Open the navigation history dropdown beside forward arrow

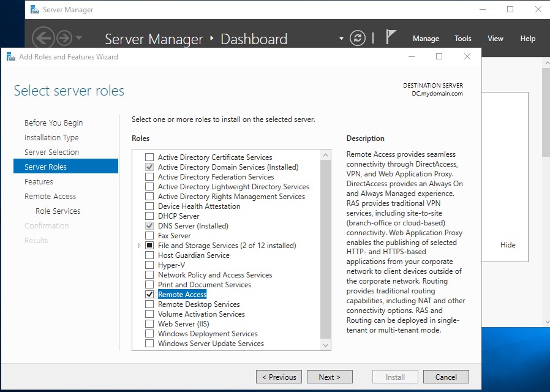[79, 37]
